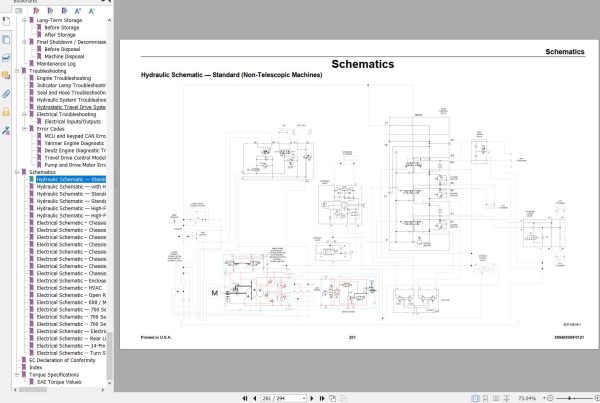Open the Travel Drive Control Module bookmark
Screen dimensions: 600x403
point(75,158)
